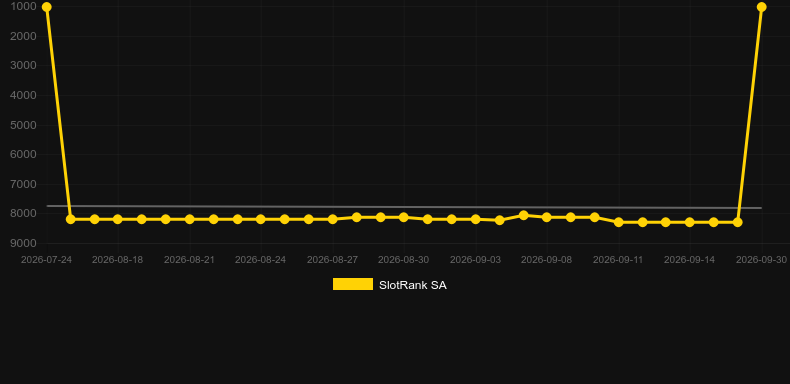The image size is (790, 384).
Task: Click the x-axis label 2026-09-14
Action: pos(690,260)
